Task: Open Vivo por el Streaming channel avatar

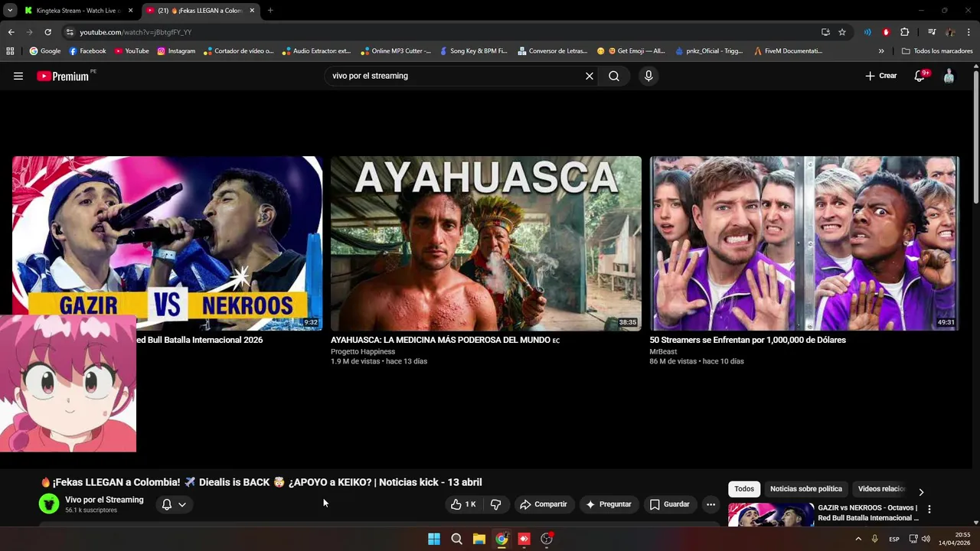Action: [x=49, y=504]
